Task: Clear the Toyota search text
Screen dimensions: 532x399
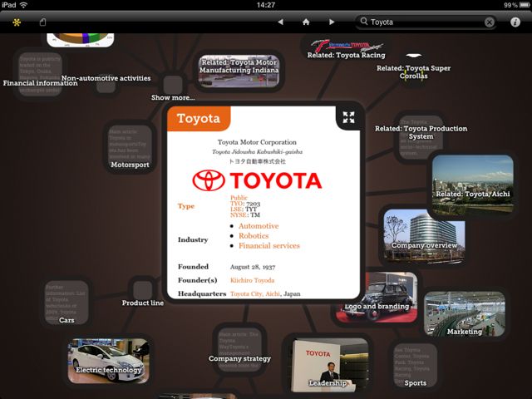Action: (490, 22)
